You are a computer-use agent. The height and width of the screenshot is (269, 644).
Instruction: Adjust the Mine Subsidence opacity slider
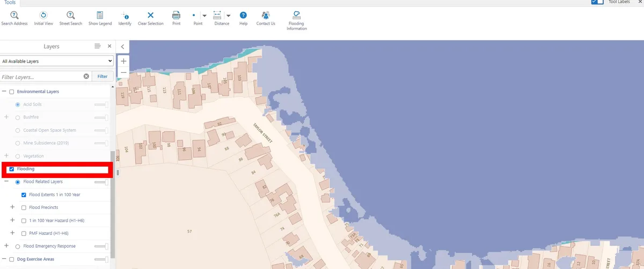click(x=101, y=143)
